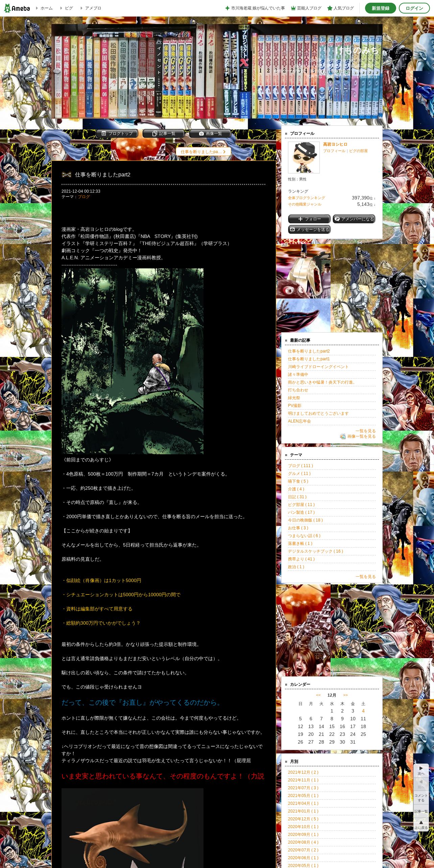Click アメンバーになる button
This screenshot has height=868, width=434.
tap(354, 219)
